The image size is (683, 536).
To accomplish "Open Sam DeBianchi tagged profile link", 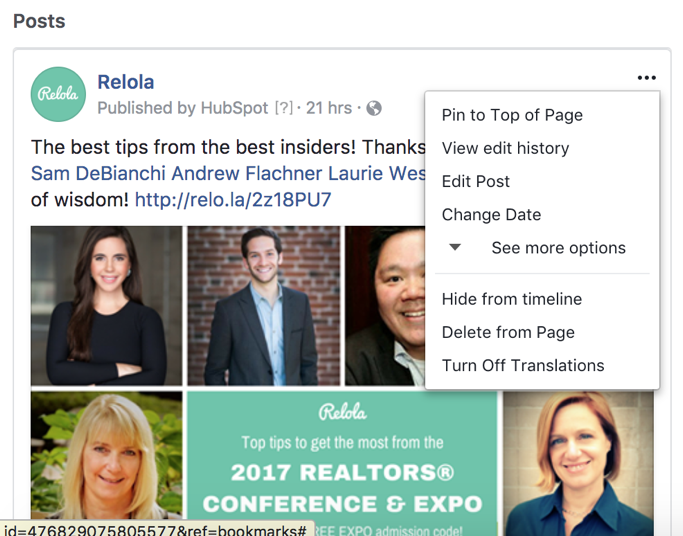I will (98, 173).
